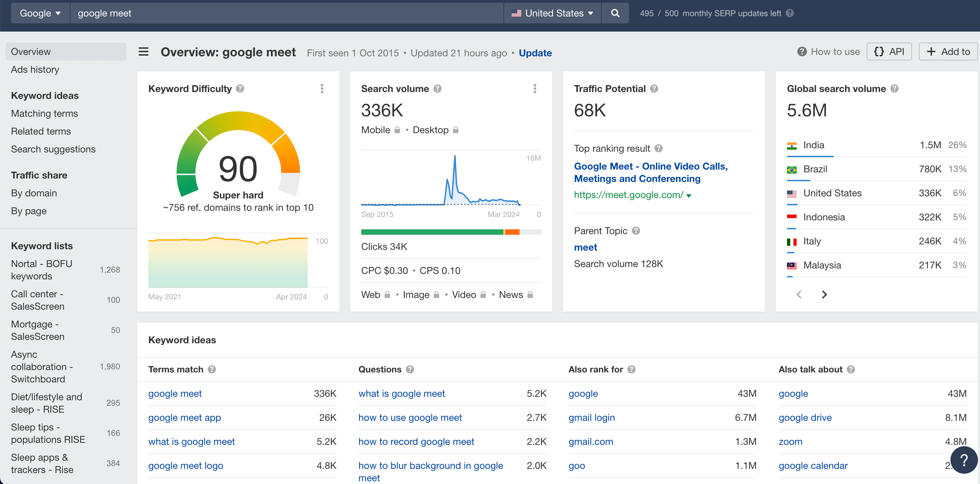Screen dimensions: 980x484
Task: Open Related terms in the sidebar
Action: 41,131
